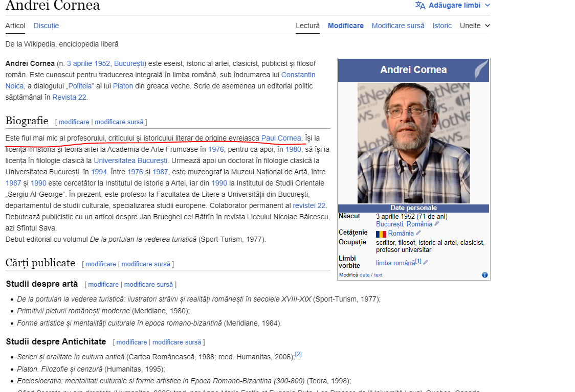Switch to the Discuție tab

coord(46,26)
